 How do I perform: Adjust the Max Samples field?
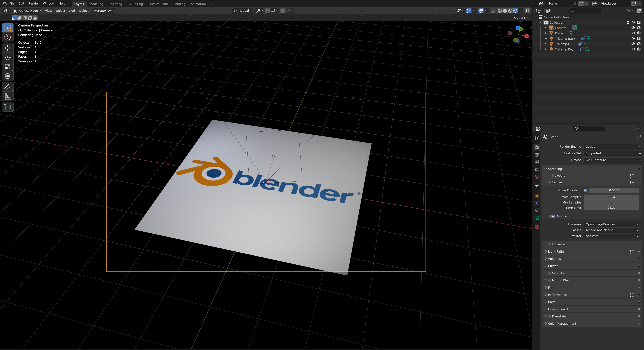coord(611,197)
